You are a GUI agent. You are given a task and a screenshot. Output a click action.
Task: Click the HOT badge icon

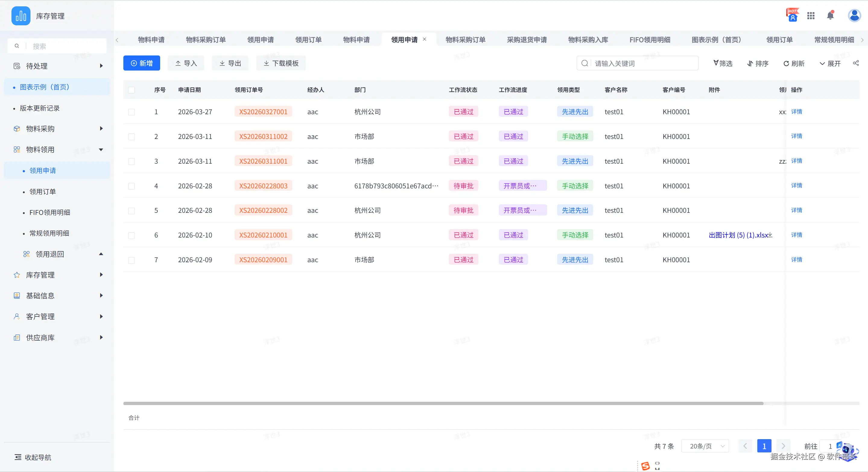click(793, 15)
